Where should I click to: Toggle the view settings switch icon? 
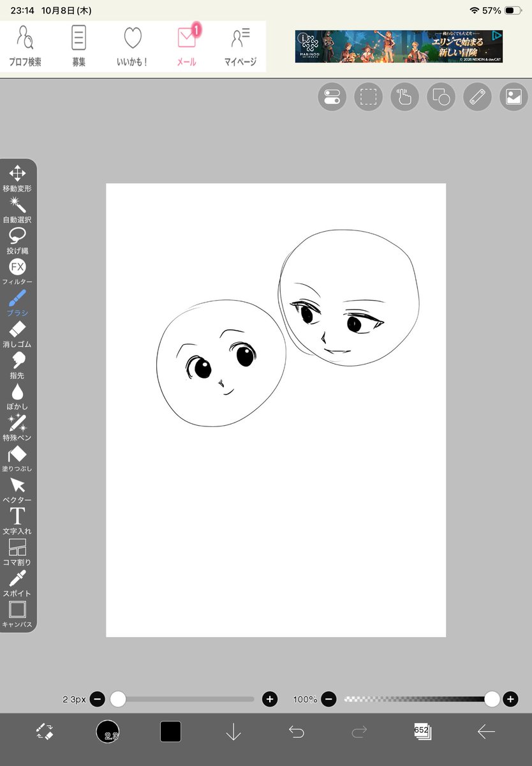pos(332,97)
